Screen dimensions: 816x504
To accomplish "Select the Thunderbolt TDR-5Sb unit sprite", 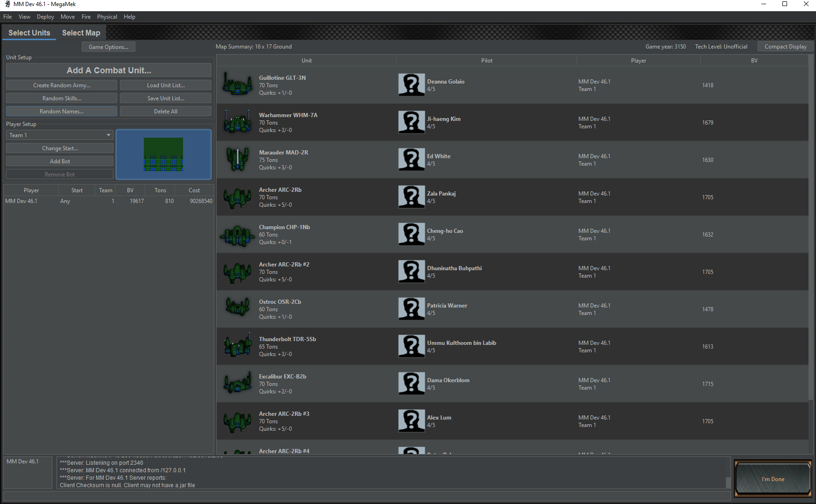I will pyautogui.click(x=237, y=346).
